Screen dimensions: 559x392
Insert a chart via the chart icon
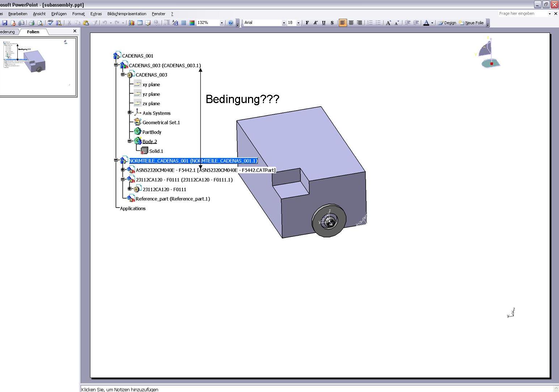[132, 23]
